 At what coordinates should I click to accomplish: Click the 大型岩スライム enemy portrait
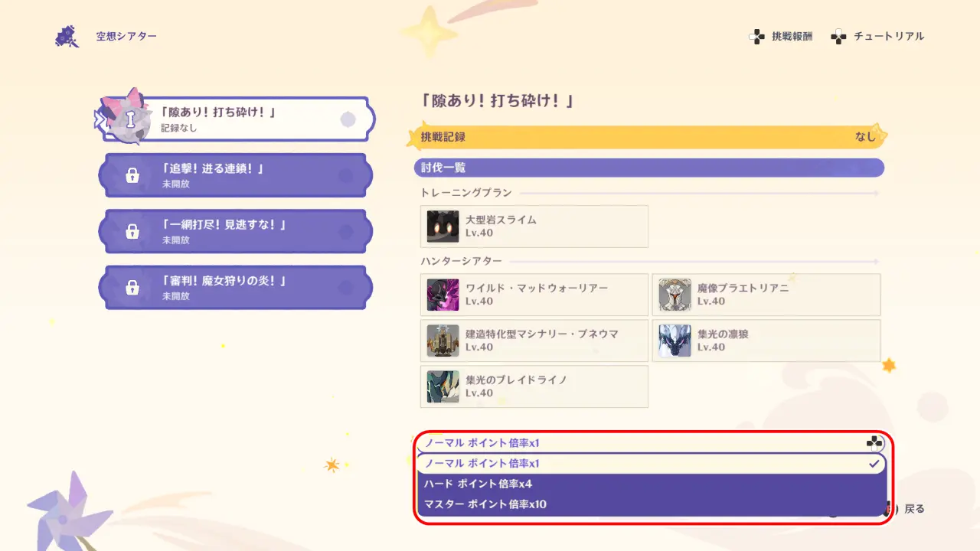point(443,227)
